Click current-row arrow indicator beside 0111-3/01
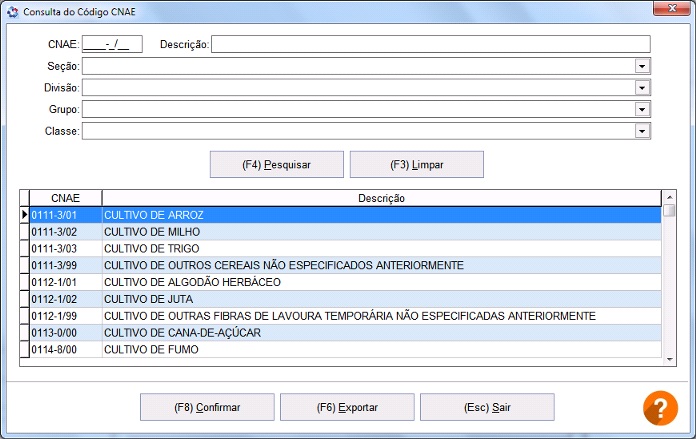 [x=24, y=215]
